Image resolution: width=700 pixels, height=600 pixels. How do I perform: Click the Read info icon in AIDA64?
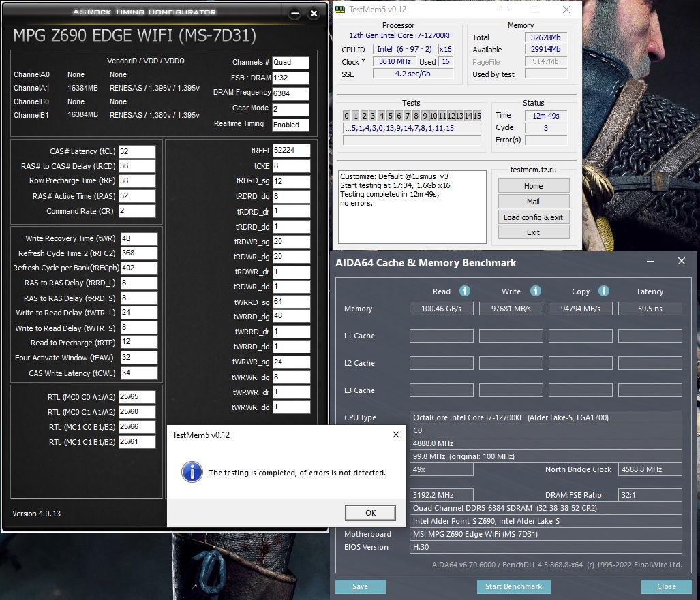pos(465,291)
